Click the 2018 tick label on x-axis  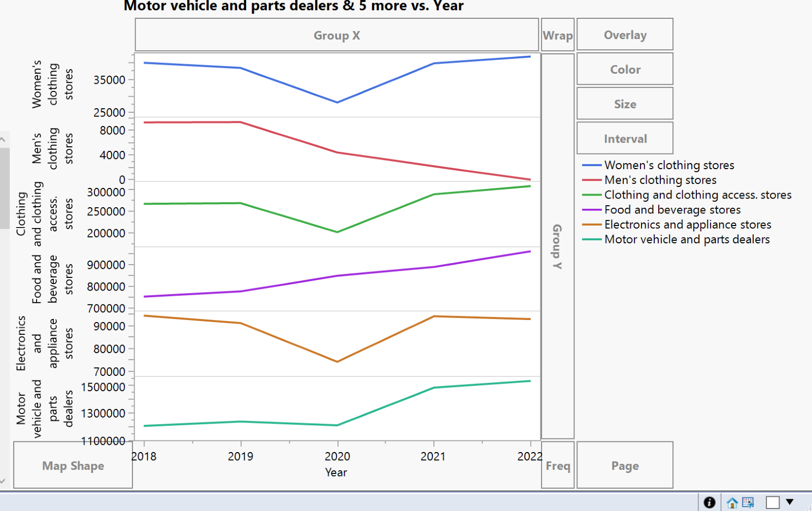click(x=144, y=456)
